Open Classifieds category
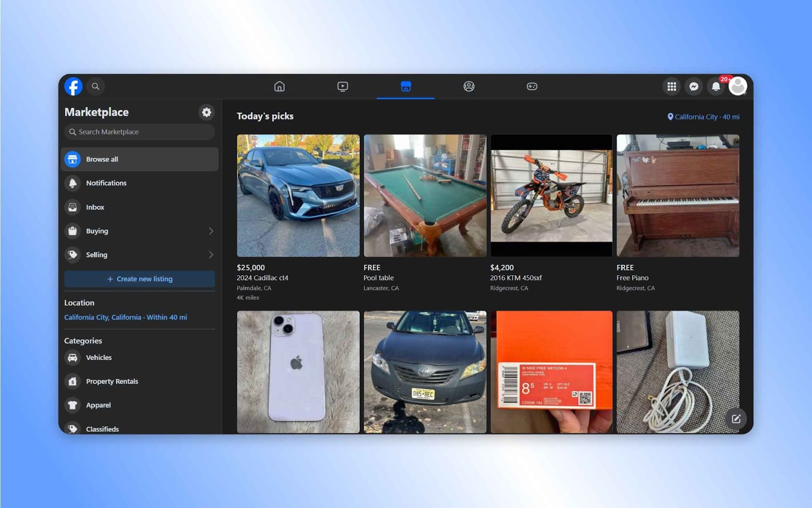812x508 pixels. [140, 428]
